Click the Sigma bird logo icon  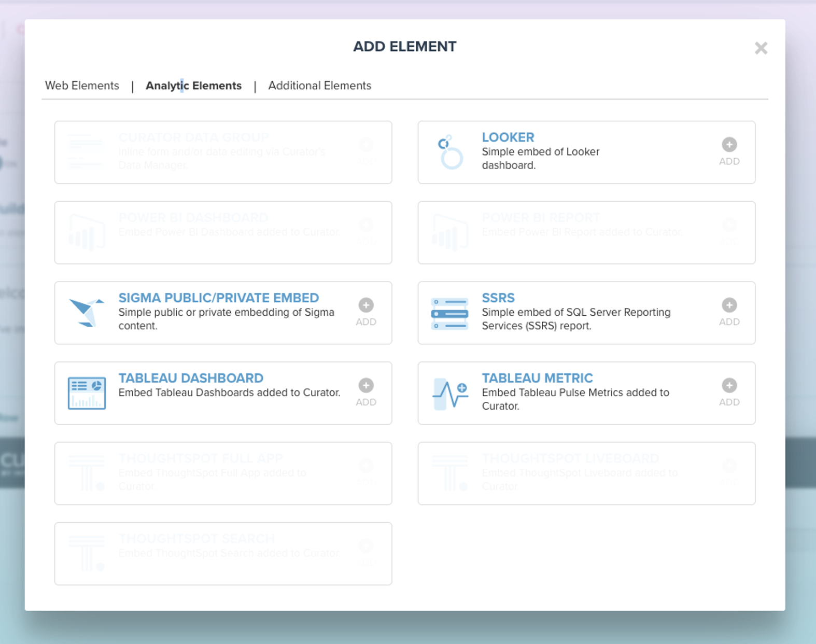[x=87, y=313]
